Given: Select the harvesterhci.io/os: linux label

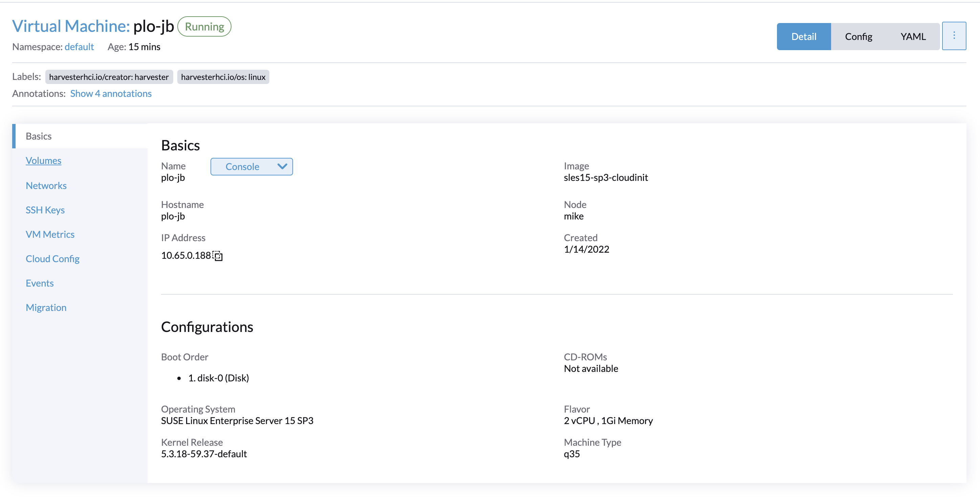Looking at the screenshot, I should (x=223, y=77).
